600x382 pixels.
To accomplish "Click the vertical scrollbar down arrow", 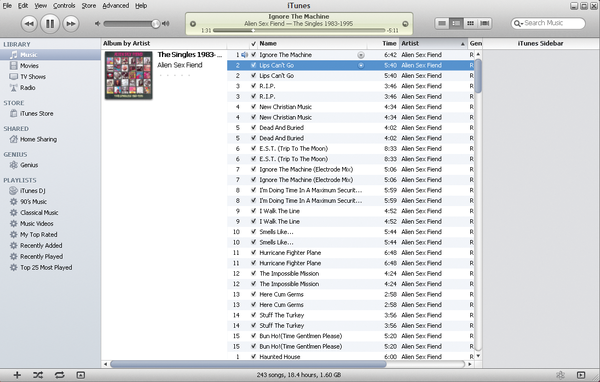I will coord(478,356).
